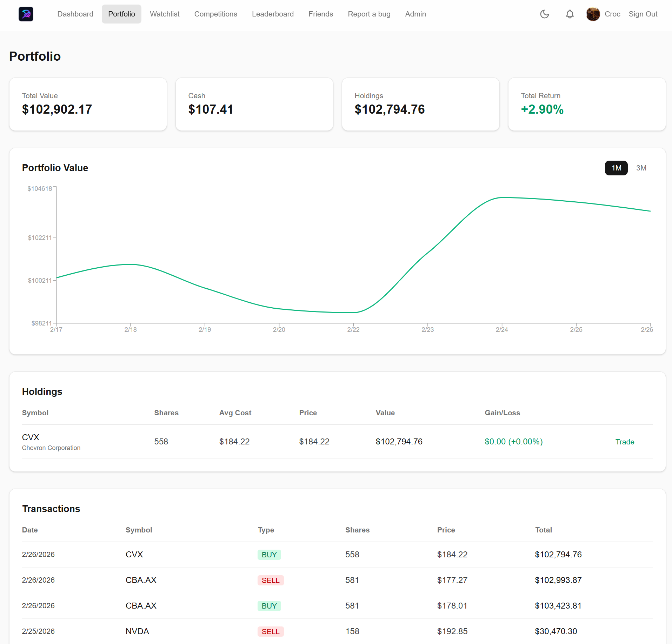Switch chart to 3M timeframe
The width and height of the screenshot is (672, 644).
click(641, 168)
